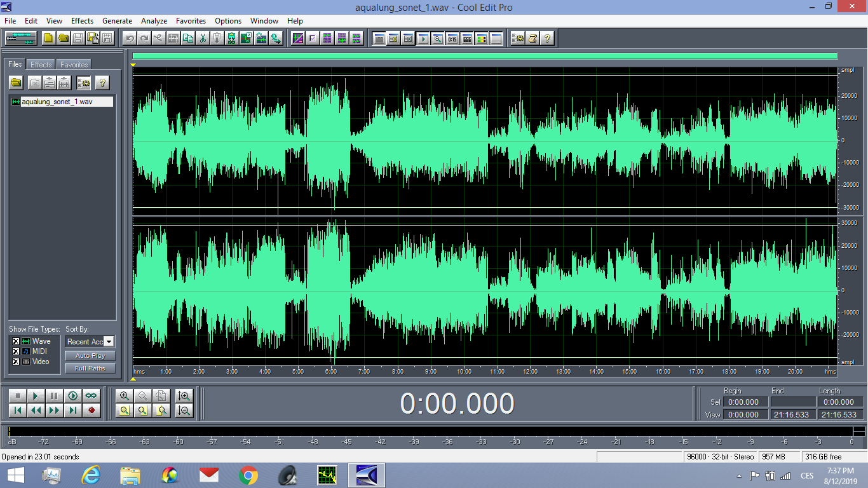Click the Sel Begin time field

pos(744,402)
